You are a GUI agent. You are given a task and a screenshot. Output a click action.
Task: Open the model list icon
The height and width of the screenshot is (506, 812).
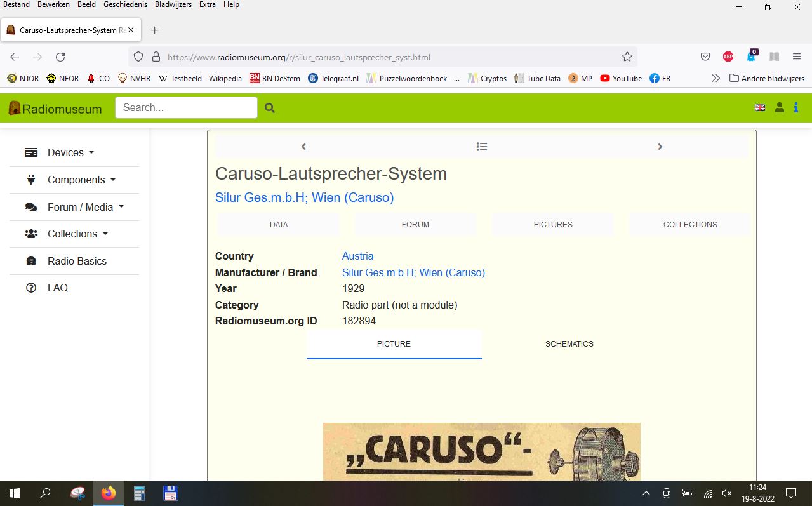(482, 147)
